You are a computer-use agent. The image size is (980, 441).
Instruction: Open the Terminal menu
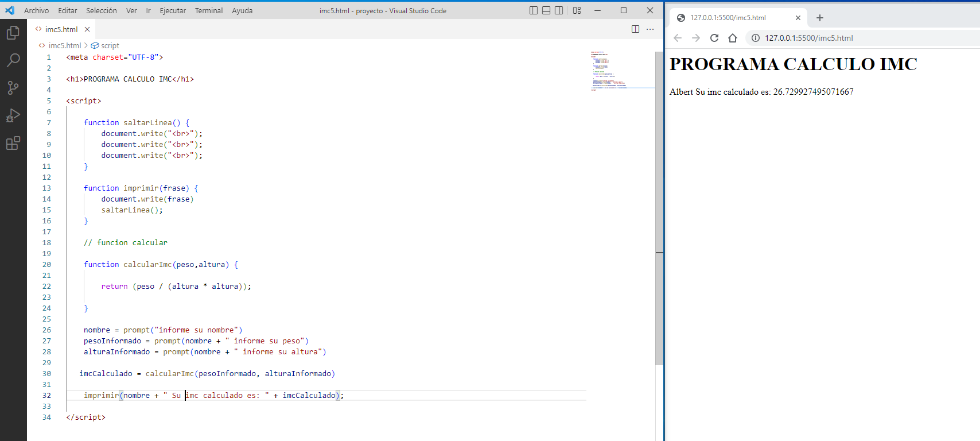pyautogui.click(x=209, y=10)
